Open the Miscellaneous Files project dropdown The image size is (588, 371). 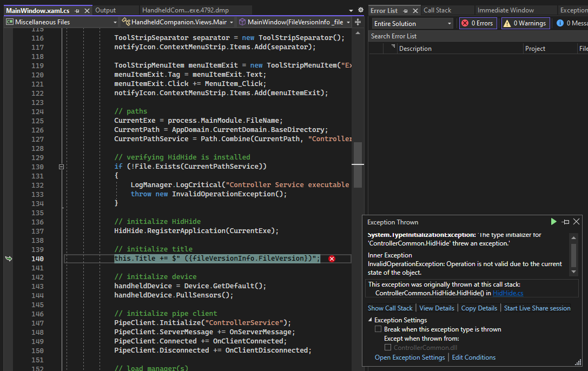pyautogui.click(x=61, y=22)
